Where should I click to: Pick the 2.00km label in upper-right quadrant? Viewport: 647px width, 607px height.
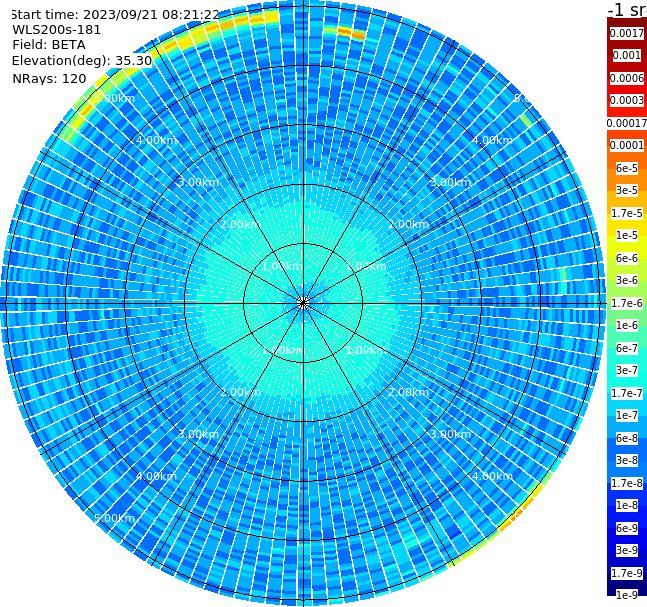point(408,224)
